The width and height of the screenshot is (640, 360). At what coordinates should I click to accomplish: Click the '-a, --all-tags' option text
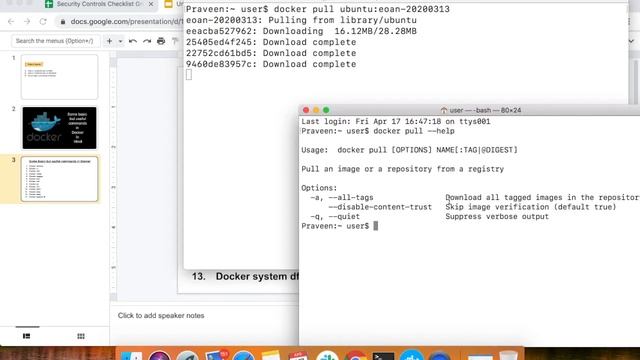342,198
